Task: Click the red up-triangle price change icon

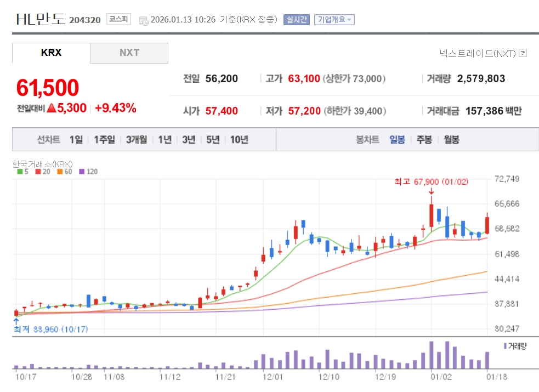Action: click(51, 108)
